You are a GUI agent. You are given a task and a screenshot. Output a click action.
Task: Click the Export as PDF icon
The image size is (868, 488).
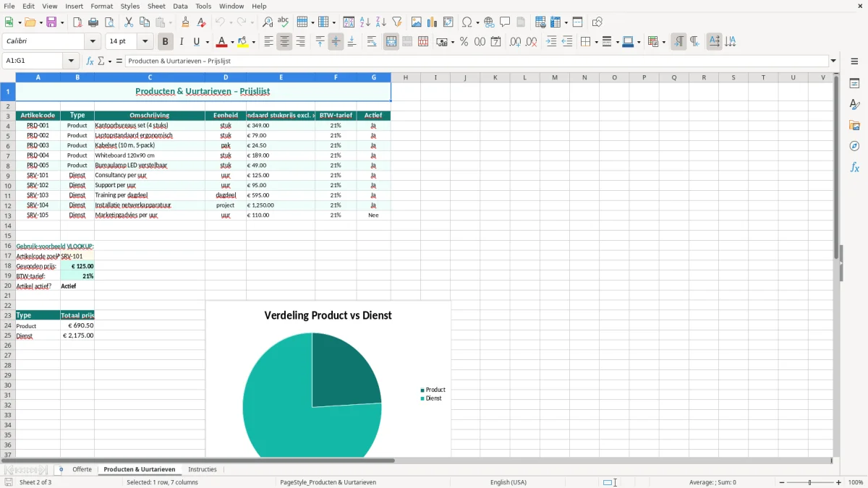pos(77,22)
